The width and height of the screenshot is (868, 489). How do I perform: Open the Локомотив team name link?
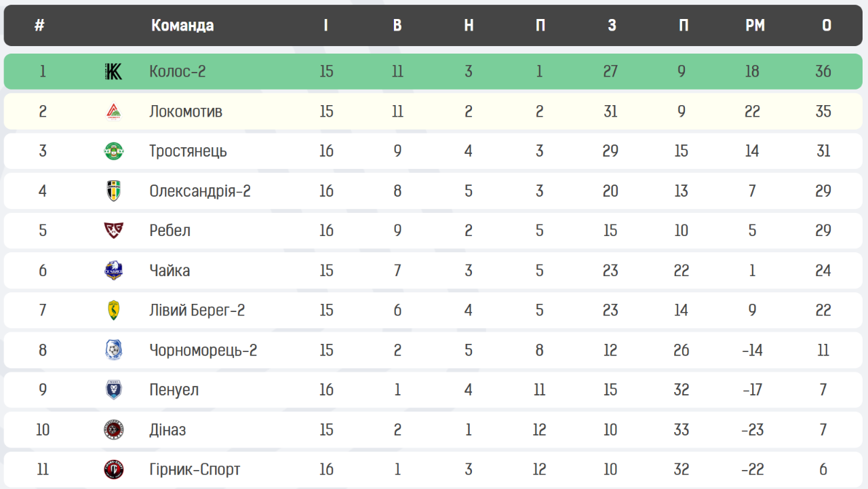pyautogui.click(x=185, y=111)
